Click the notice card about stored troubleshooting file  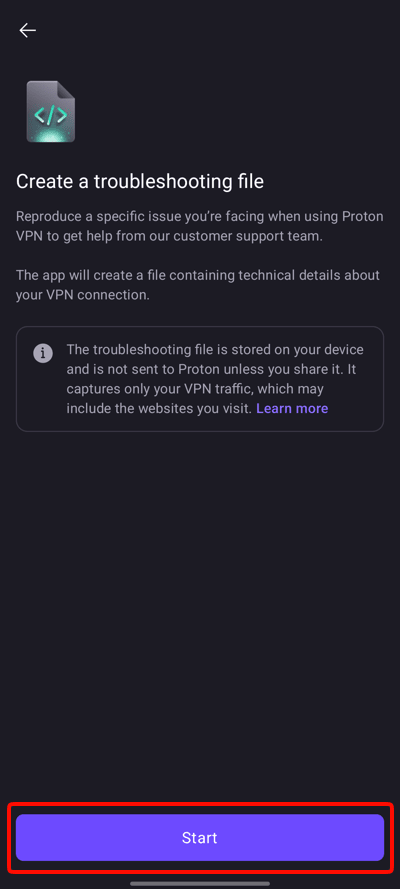[x=200, y=379]
